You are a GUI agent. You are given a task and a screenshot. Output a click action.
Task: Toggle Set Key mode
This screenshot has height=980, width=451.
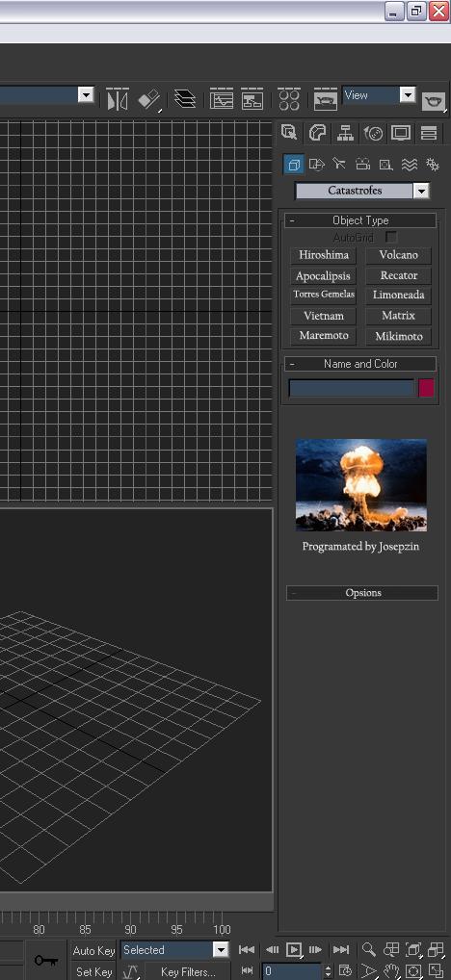coord(93,972)
